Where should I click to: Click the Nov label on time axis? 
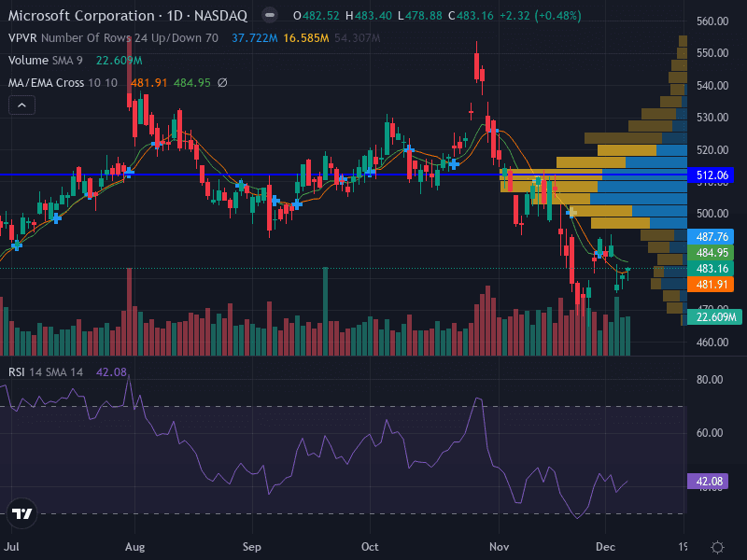click(499, 547)
